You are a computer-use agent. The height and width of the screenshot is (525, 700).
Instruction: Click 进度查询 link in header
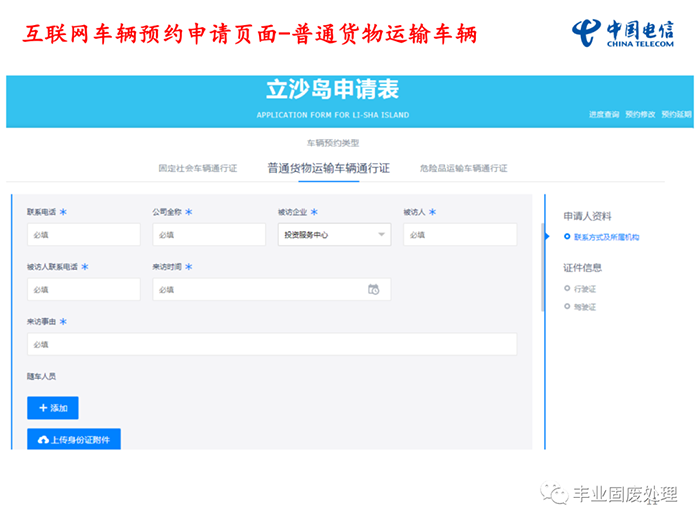click(x=603, y=115)
